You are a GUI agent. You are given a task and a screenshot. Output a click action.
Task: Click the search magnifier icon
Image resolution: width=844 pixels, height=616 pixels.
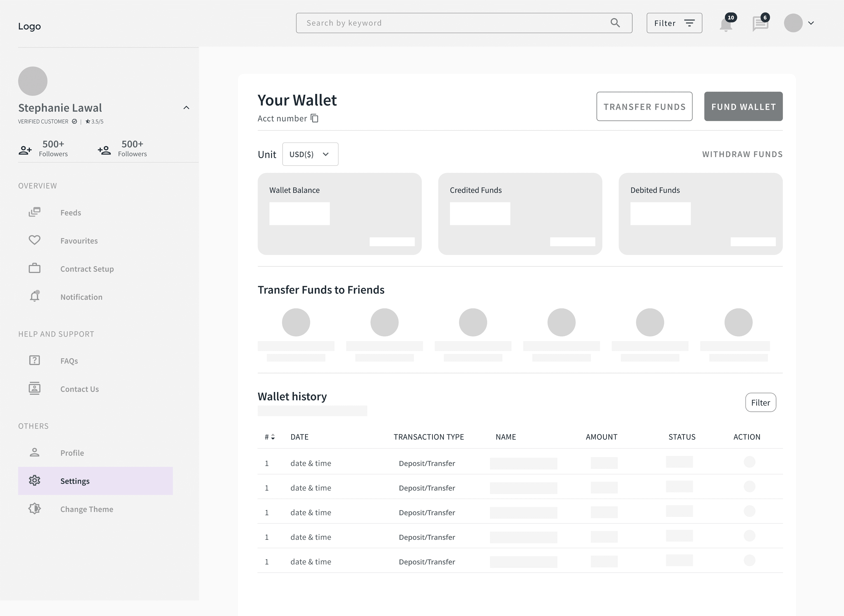615,23
